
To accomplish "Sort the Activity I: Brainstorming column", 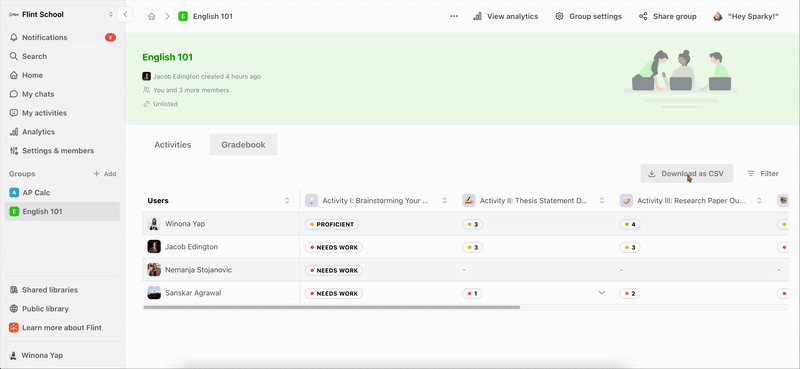I will [x=444, y=201].
